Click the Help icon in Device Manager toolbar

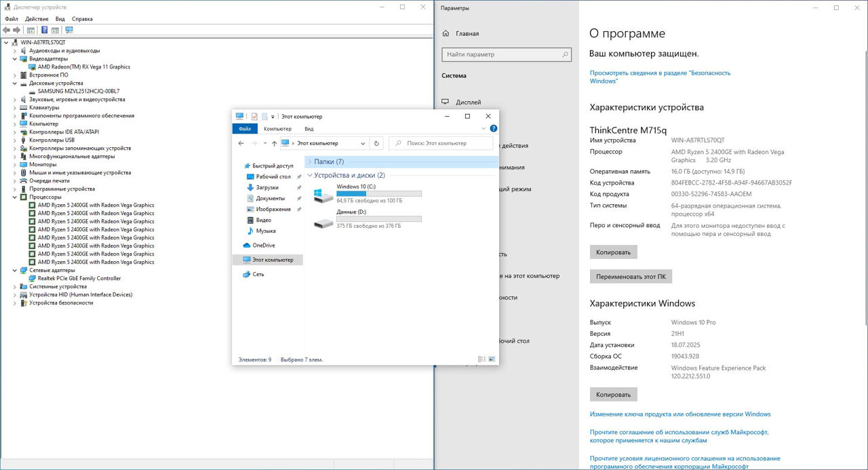[45, 30]
